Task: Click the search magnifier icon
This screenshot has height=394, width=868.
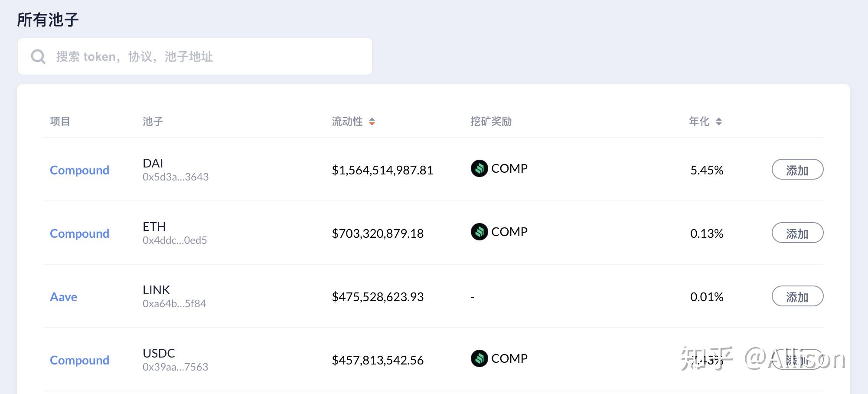Action: pyautogui.click(x=38, y=56)
